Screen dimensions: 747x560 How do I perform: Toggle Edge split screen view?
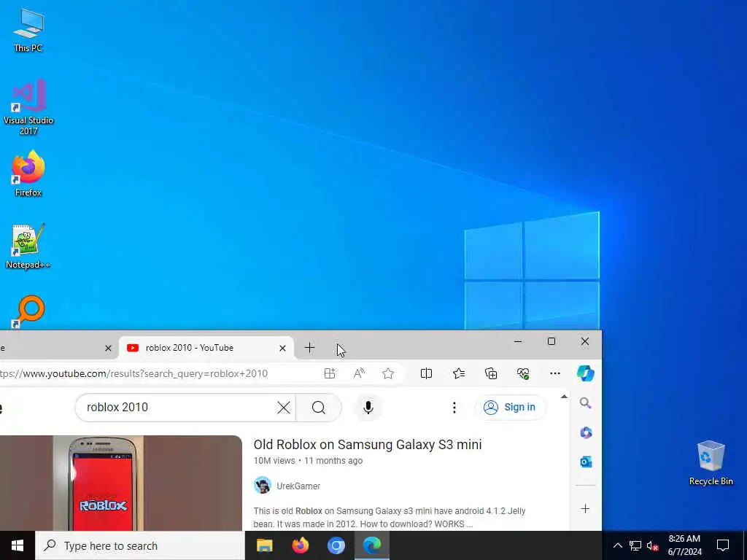coord(426,374)
